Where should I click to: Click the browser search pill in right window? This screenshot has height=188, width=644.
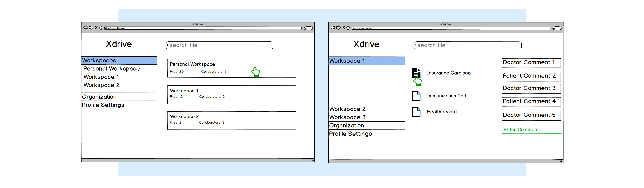click(x=557, y=28)
